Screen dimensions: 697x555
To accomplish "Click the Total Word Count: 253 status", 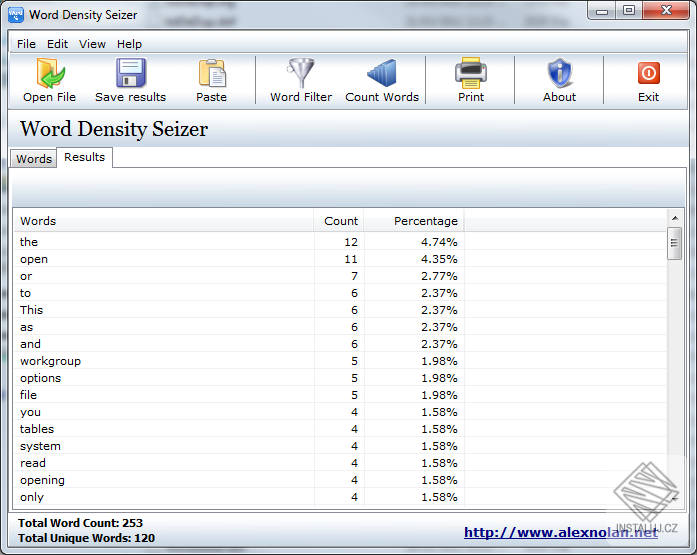I will 80,523.
